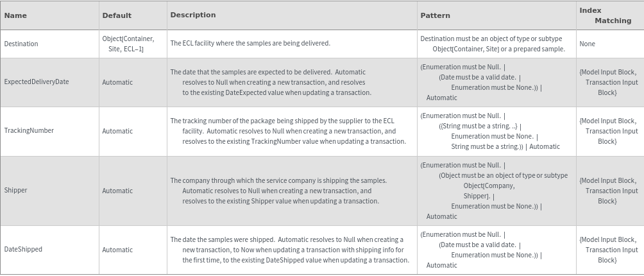Click the Destination option name
The image size is (644, 276).
pos(21,44)
